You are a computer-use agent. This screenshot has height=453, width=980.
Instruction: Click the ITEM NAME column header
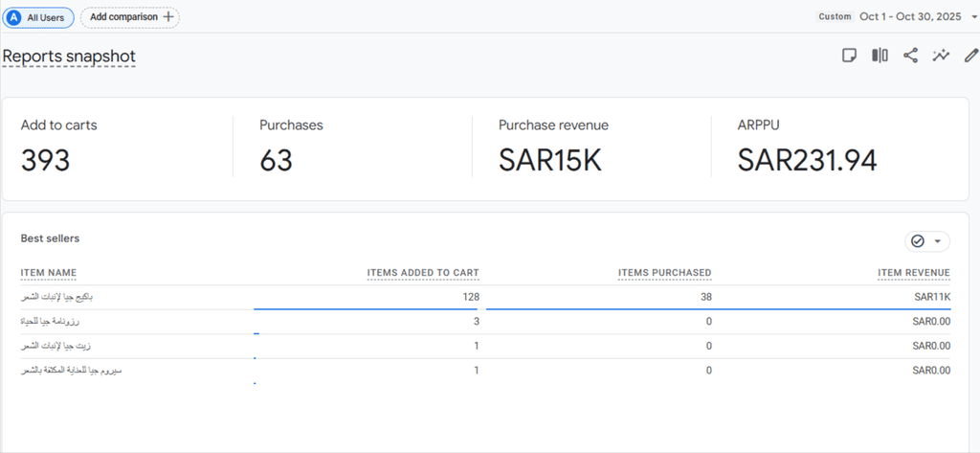[x=49, y=273]
